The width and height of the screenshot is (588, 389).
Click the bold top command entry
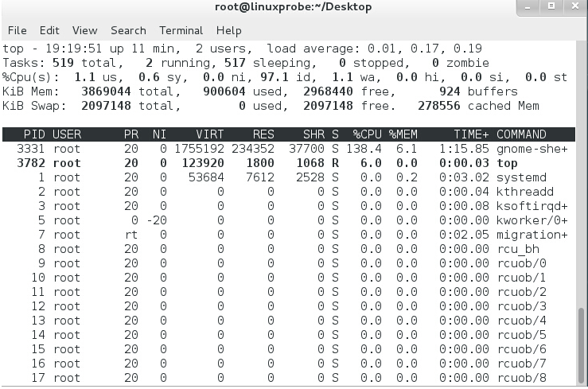(x=507, y=163)
